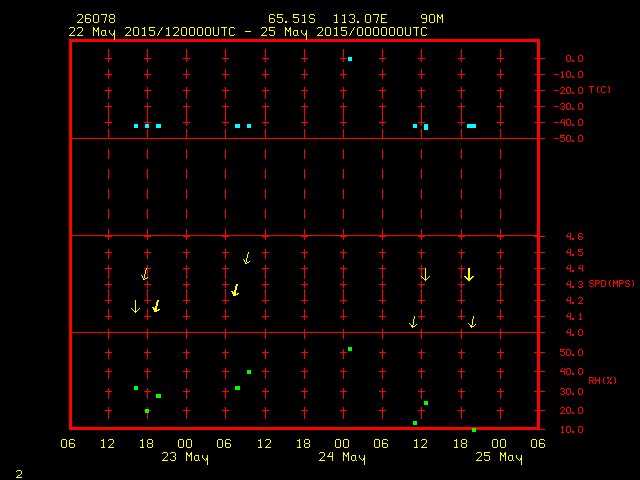Click the highest thin yellow wind arrow
The width and height of the screenshot is (640, 480).
[247, 258]
